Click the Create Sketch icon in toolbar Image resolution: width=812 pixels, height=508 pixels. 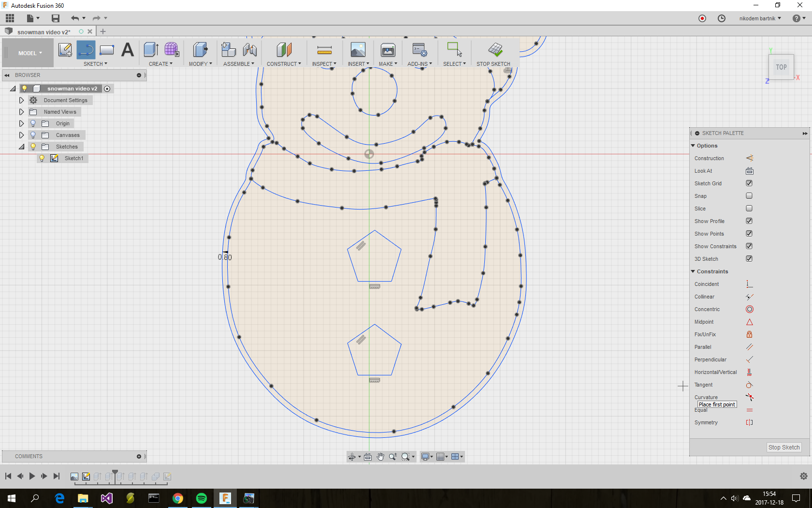(65, 49)
